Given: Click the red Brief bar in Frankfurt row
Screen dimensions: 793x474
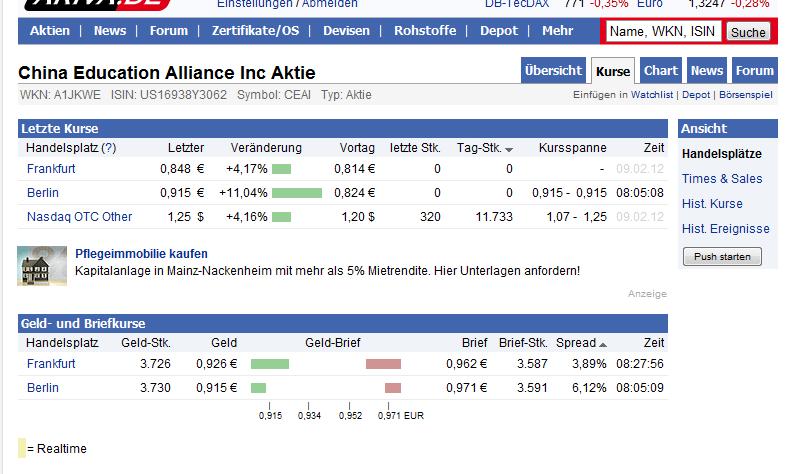Looking at the screenshot, I should (383, 364).
